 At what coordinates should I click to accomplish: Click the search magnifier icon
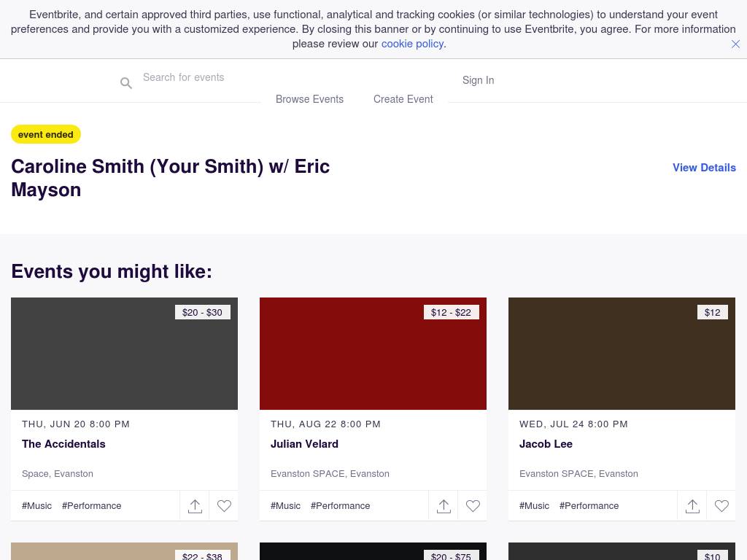126,83
